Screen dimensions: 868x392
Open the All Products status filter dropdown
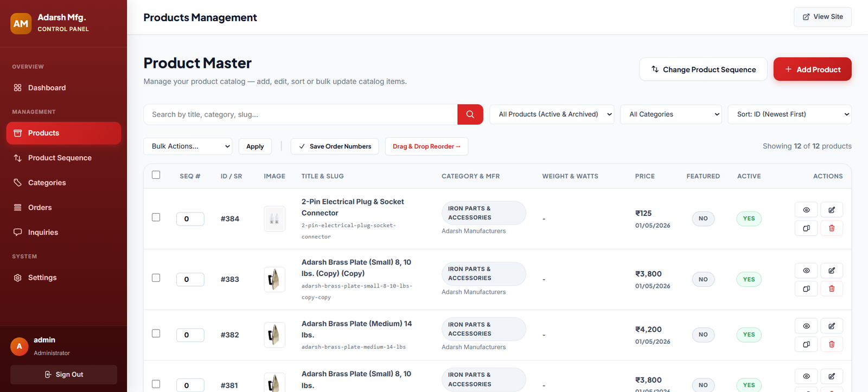tap(552, 114)
